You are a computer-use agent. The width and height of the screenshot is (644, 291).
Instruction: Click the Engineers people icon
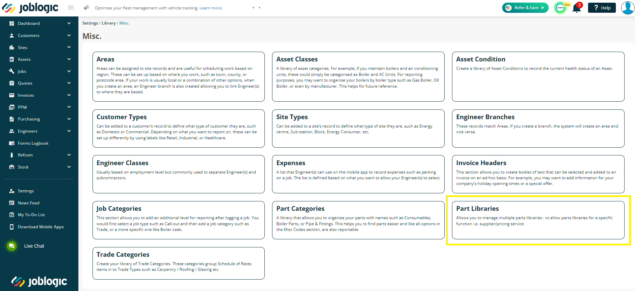click(x=12, y=131)
